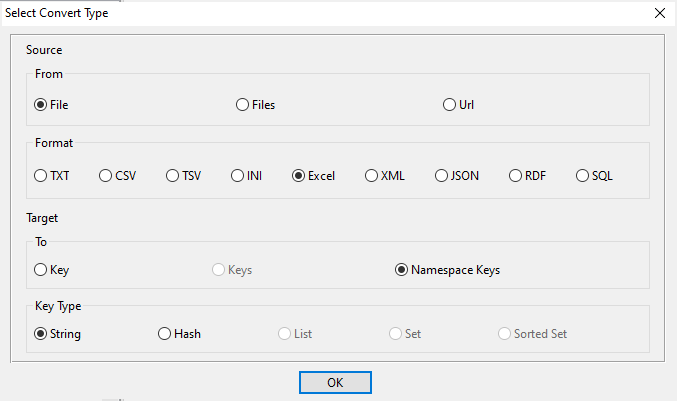This screenshot has width=677, height=401.
Task: Select the JSON format radio button
Action: point(441,175)
